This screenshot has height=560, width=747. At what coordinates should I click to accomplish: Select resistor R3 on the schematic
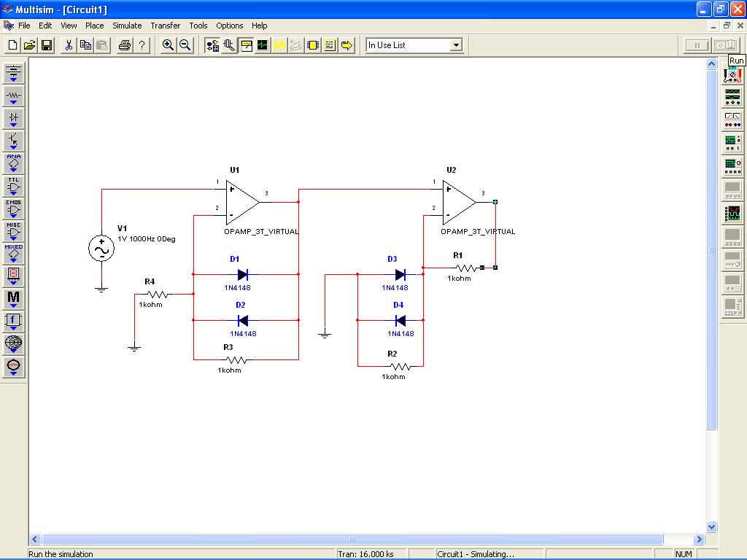(236, 359)
